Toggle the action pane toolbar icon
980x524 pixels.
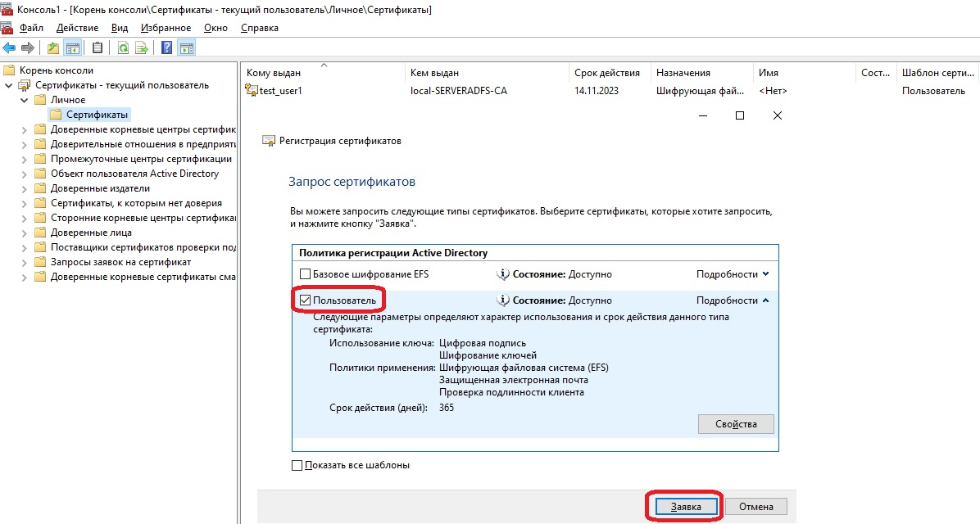[186, 47]
